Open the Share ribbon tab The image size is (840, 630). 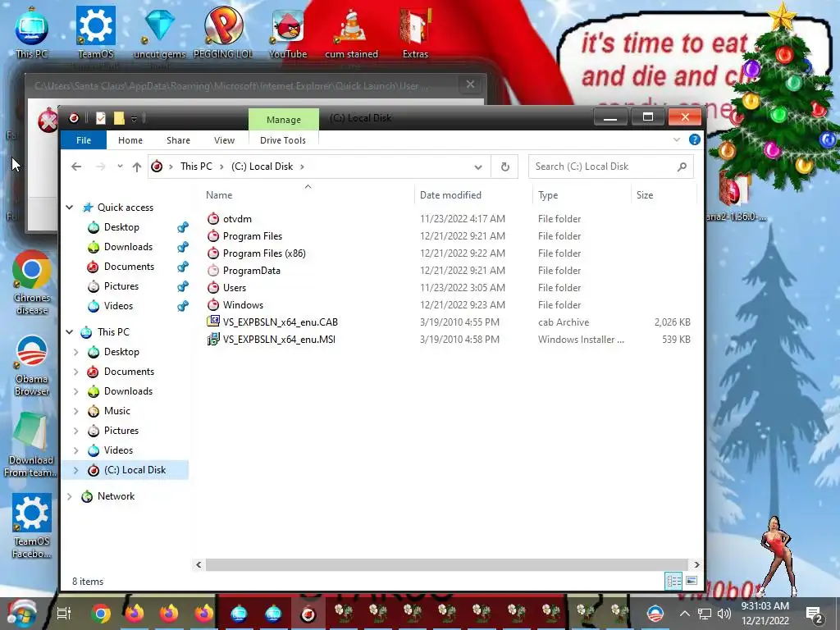tap(178, 139)
